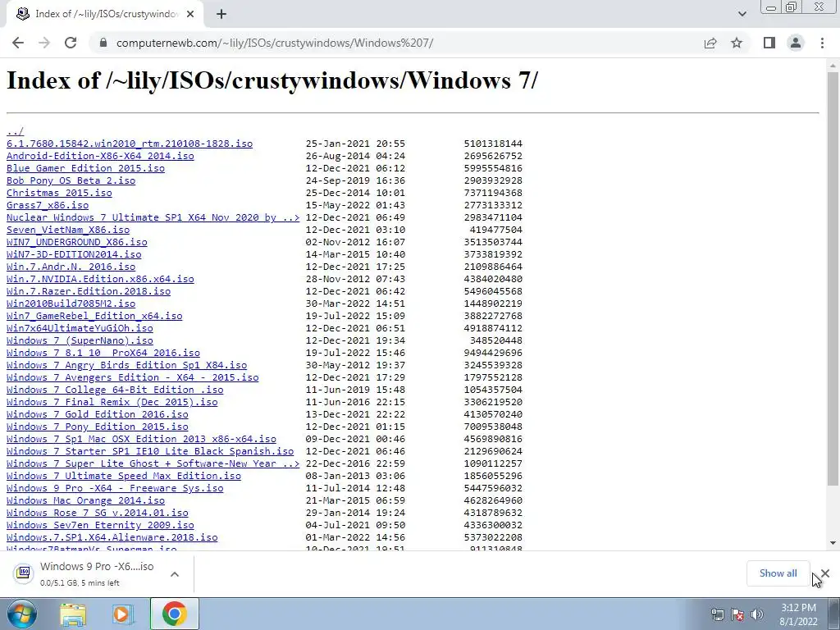Open the Action Center flag icon
Screen dimensions: 840x630
tap(737, 614)
